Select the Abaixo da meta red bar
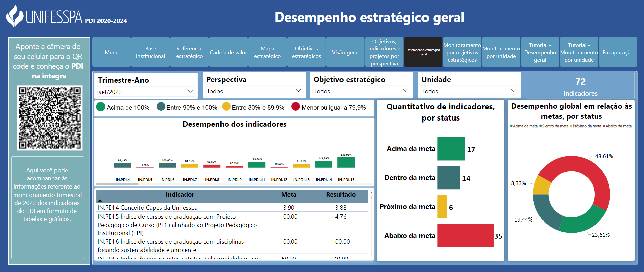The width and height of the screenshot is (644, 272). point(466,235)
